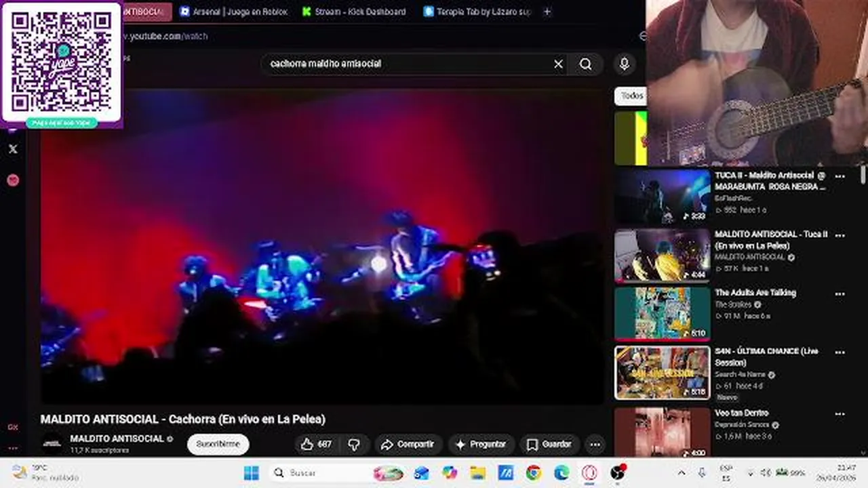Open options for The Adults Are Talking
Screen dimensions: 868x488
840,294
